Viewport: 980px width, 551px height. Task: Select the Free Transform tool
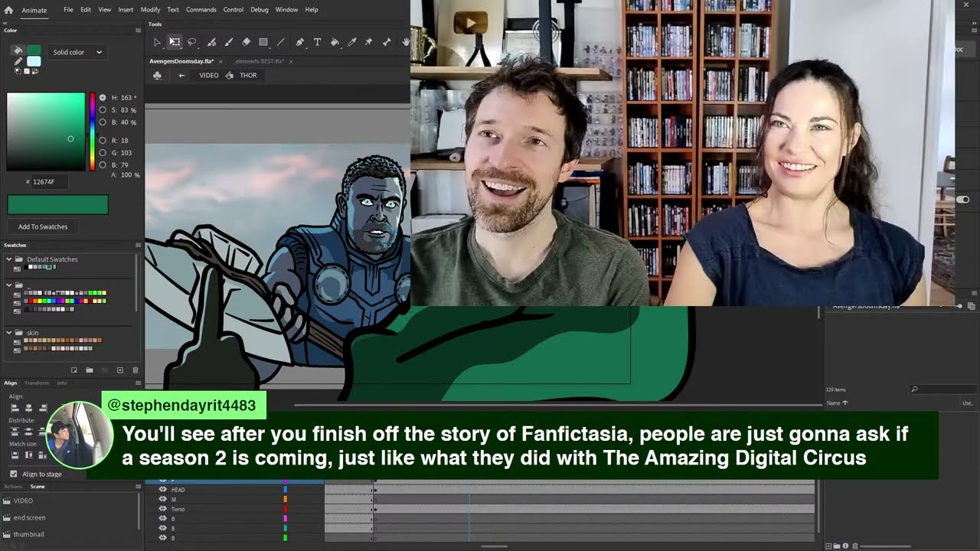coord(175,42)
